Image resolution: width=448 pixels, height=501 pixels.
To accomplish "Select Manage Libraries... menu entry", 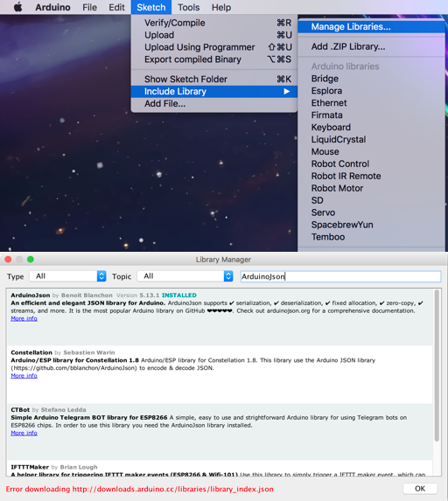I will pos(371,26).
